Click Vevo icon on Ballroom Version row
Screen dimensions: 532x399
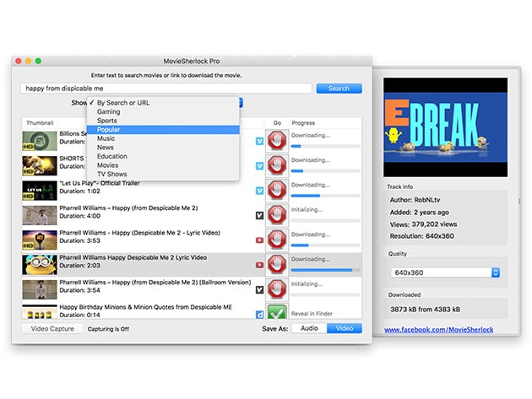[x=259, y=289]
